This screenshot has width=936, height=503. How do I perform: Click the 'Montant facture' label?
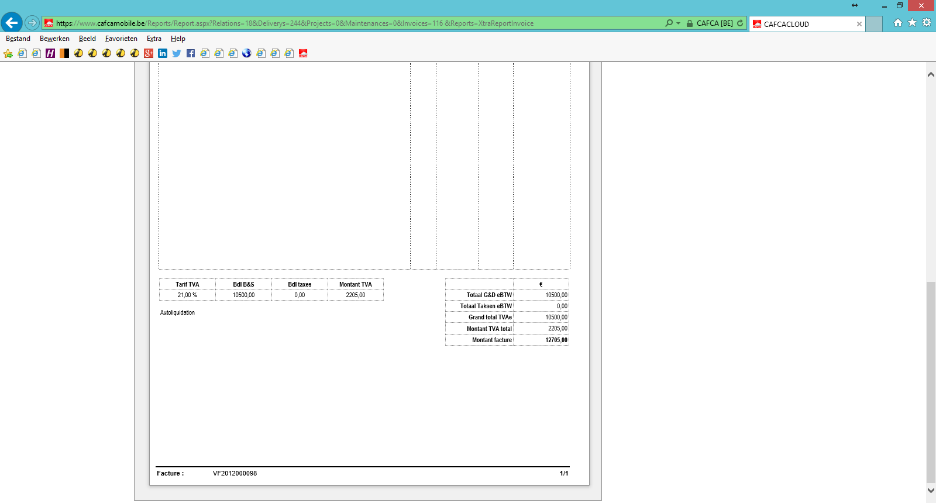pyautogui.click(x=492, y=340)
